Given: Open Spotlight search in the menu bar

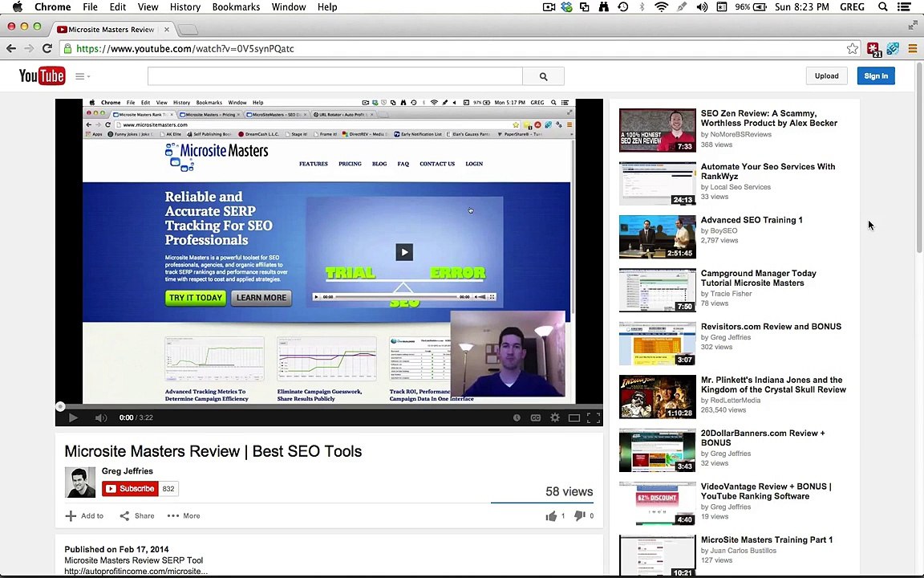Looking at the screenshot, I should point(882,7).
